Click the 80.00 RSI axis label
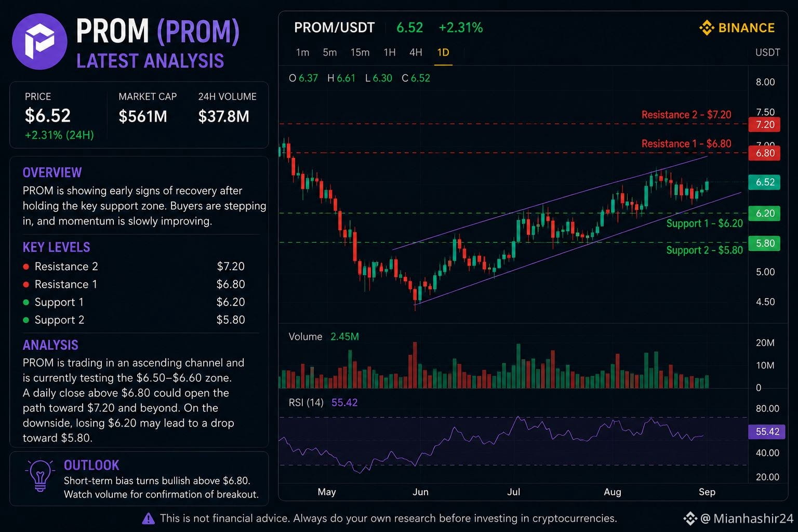 point(767,409)
